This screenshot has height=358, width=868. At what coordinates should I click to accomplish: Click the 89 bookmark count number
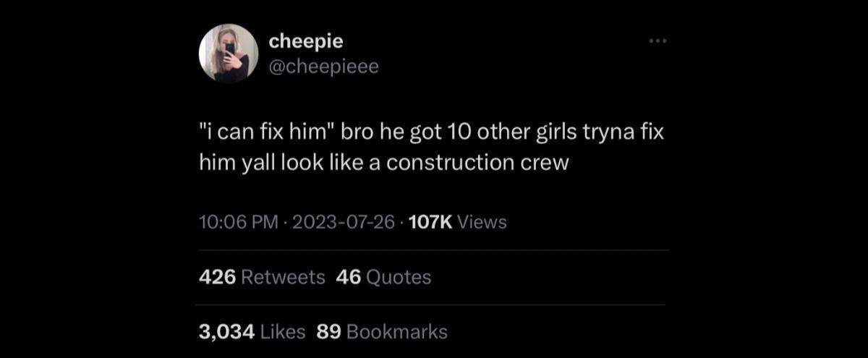click(x=328, y=332)
